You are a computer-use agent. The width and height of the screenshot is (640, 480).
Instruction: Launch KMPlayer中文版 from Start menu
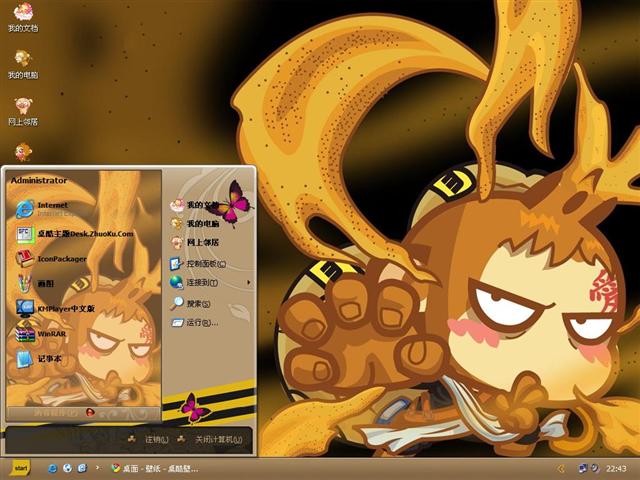pyautogui.click(x=56, y=308)
